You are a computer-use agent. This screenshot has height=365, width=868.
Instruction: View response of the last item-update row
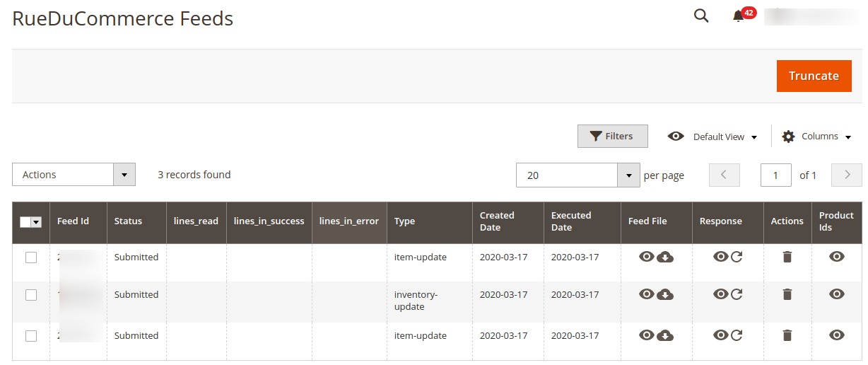point(720,335)
